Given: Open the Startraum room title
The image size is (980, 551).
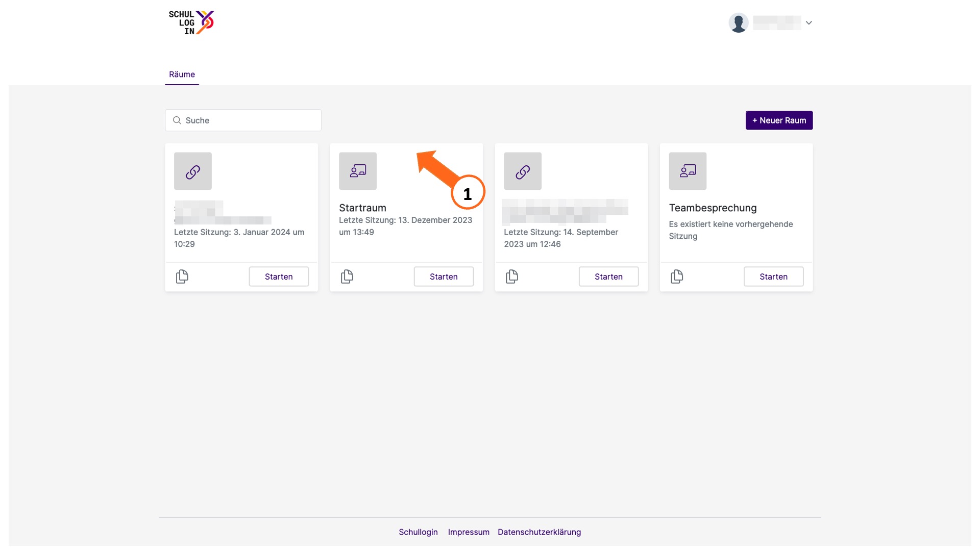Looking at the screenshot, I should (x=362, y=208).
